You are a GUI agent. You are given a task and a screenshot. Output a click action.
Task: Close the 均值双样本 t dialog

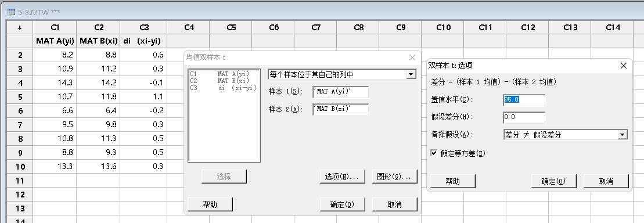[x=412, y=57]
